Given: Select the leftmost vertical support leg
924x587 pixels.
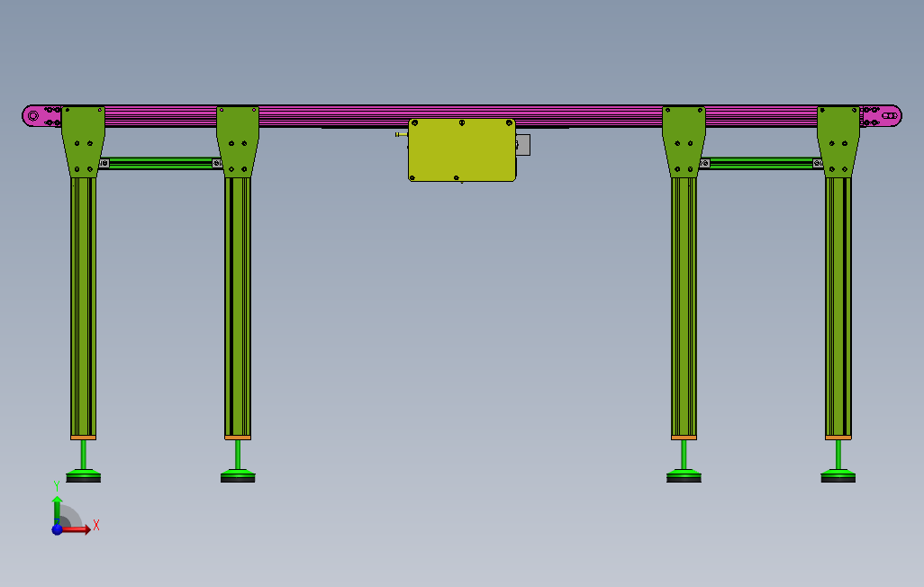Looking at the screenshot, I should 83,308.
